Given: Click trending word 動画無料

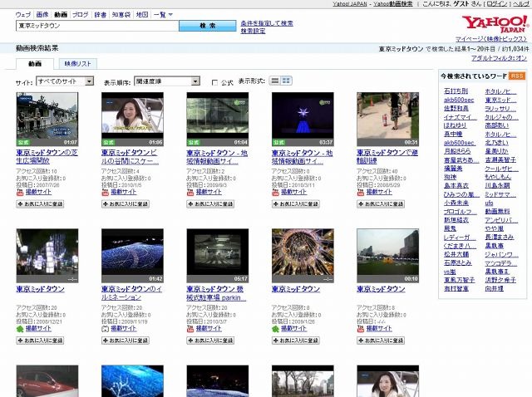Looking at the screenshot, I should (497, 212).
